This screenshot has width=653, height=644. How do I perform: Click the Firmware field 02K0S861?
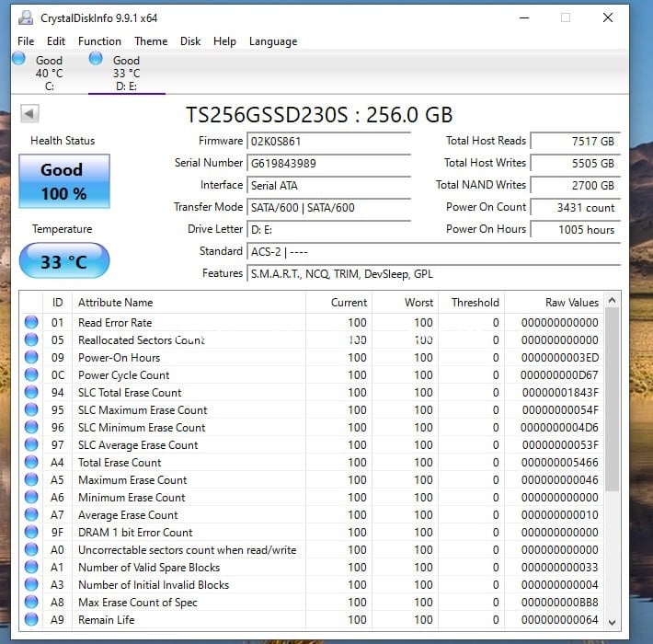pos(328,141)
